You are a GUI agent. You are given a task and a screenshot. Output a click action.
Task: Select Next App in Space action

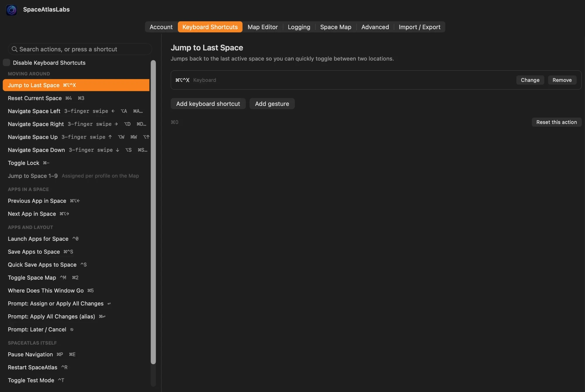pyautogui.click(x=76, y=214)
